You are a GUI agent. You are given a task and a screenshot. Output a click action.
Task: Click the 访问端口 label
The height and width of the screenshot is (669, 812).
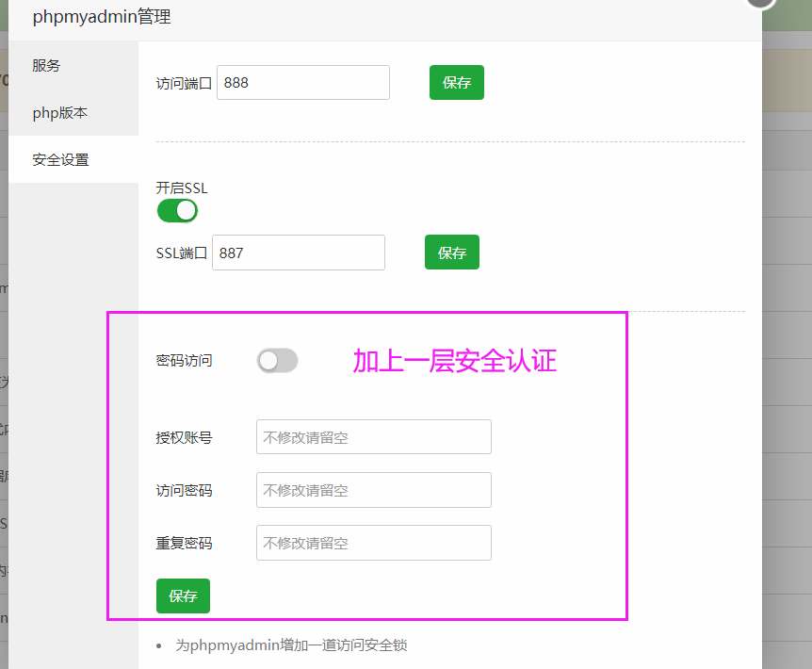click(184, 83)
